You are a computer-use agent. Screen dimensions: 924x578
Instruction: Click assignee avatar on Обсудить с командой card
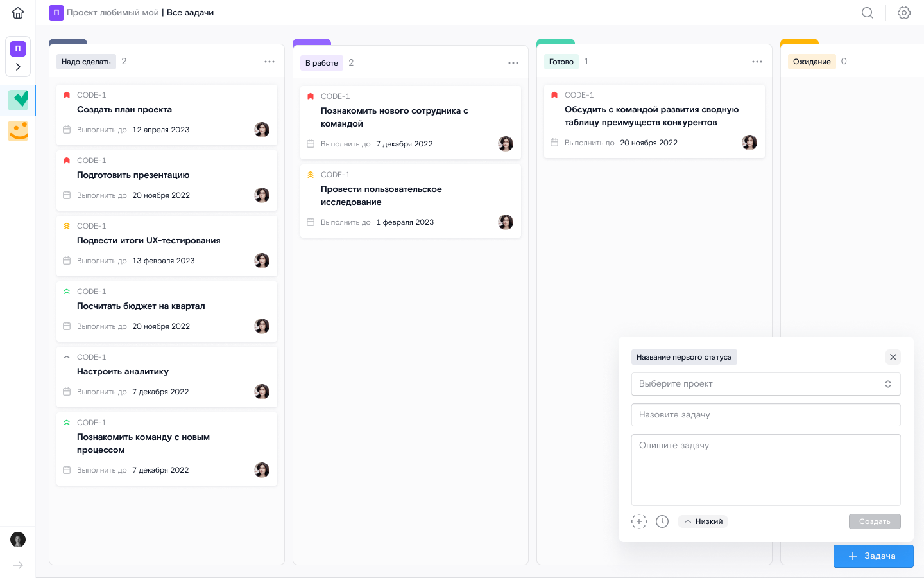click(749, 143)
